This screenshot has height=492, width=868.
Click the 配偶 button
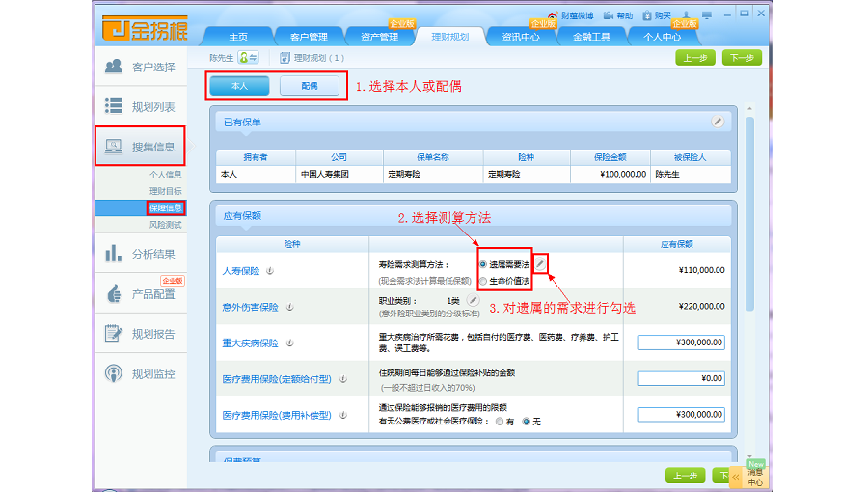(x=310, y=86)
